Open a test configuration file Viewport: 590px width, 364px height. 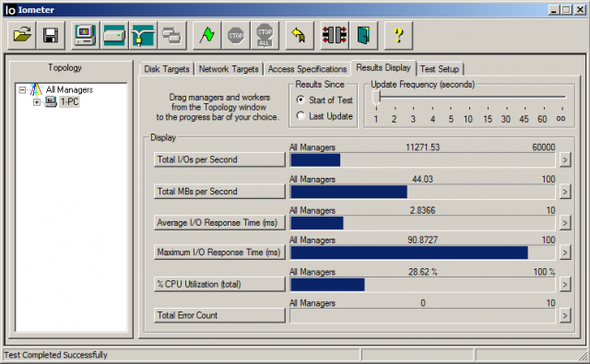coord(22,35)
